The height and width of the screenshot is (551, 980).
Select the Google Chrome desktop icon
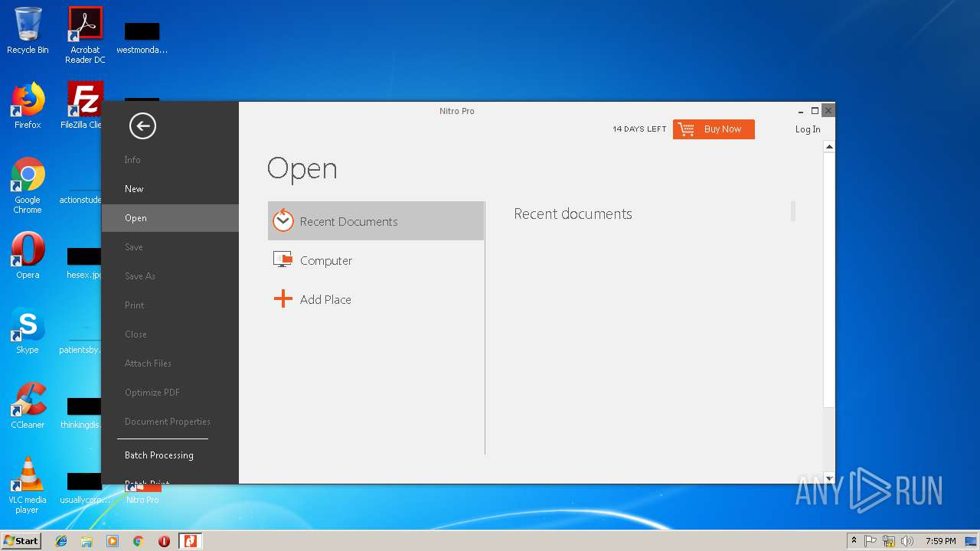pos(28,186)
